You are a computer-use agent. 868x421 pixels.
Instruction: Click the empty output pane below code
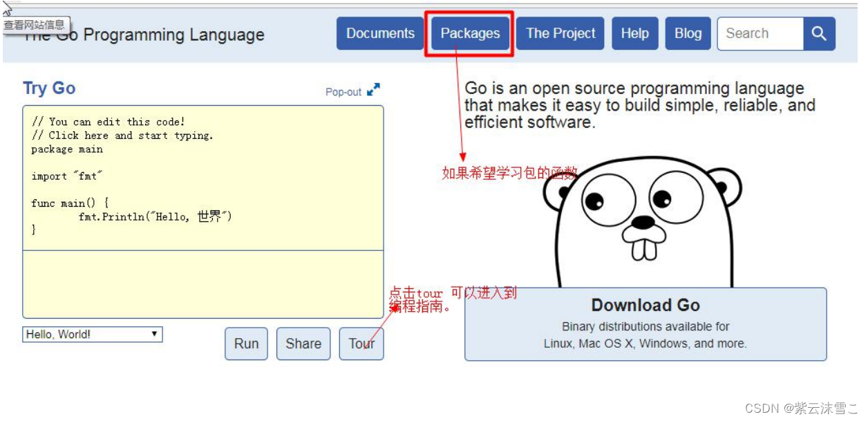point(202,284)
